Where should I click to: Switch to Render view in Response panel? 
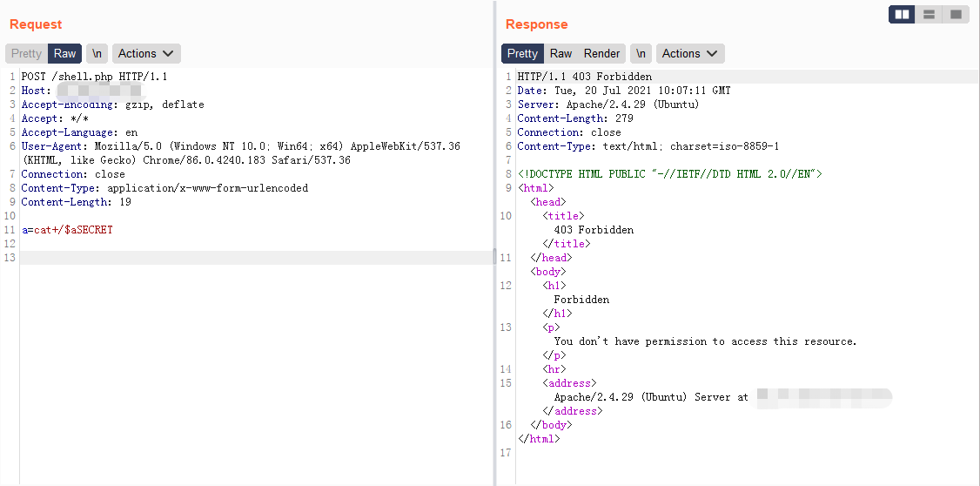602,54
